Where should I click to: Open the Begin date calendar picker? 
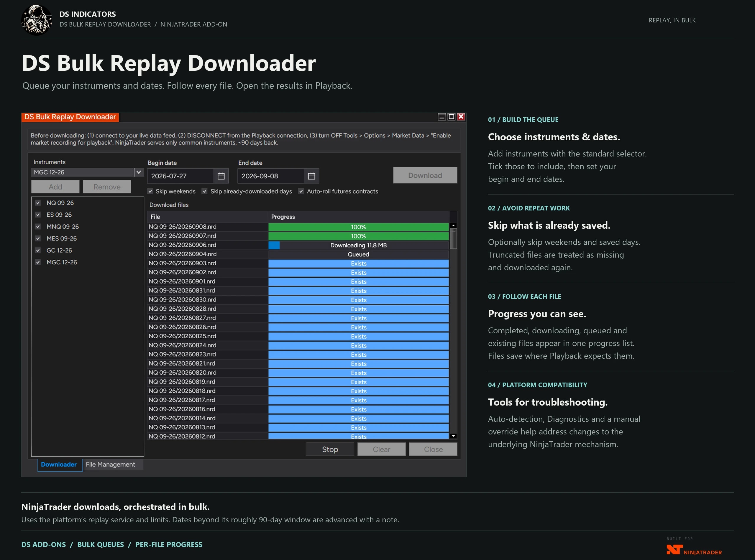[x=221, y=176]
